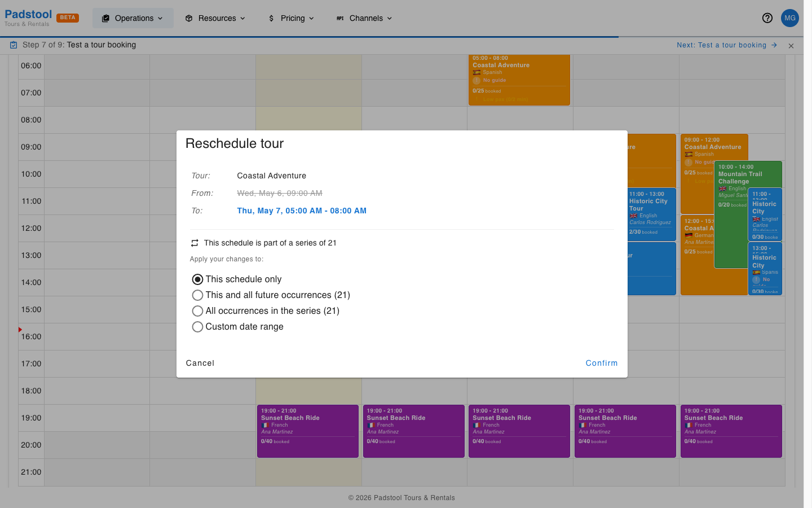Click the 06:00 time label
812x508 pixels.
[x=31, y=65]
